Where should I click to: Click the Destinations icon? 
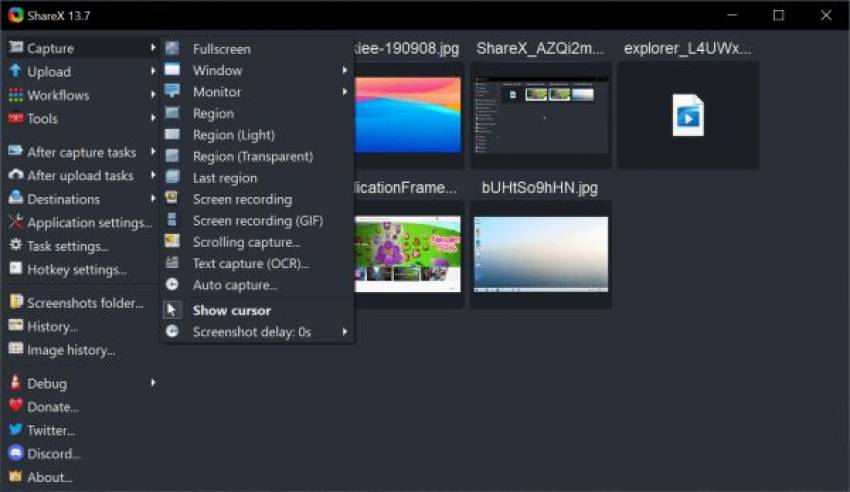[16, 198]
